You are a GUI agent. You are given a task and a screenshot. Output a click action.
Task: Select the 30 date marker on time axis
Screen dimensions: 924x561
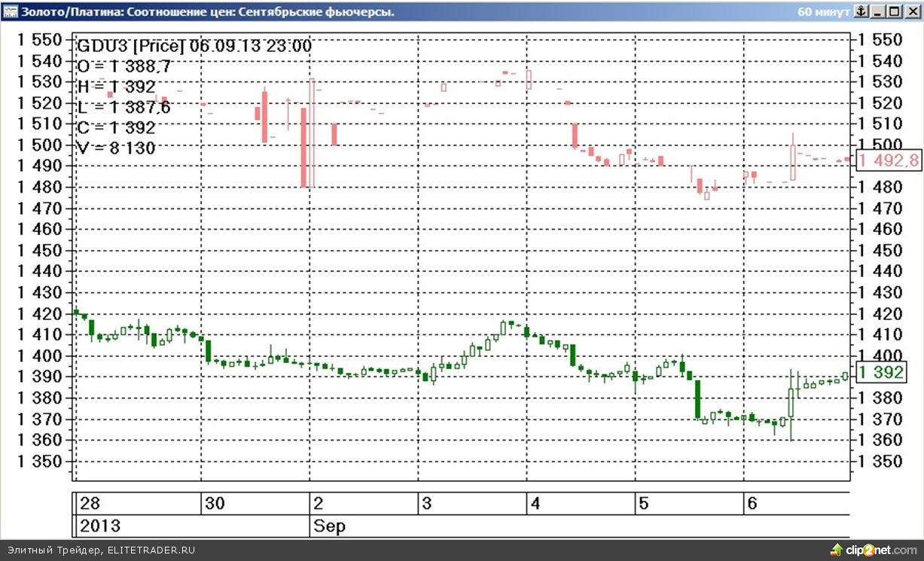[213, 504]
